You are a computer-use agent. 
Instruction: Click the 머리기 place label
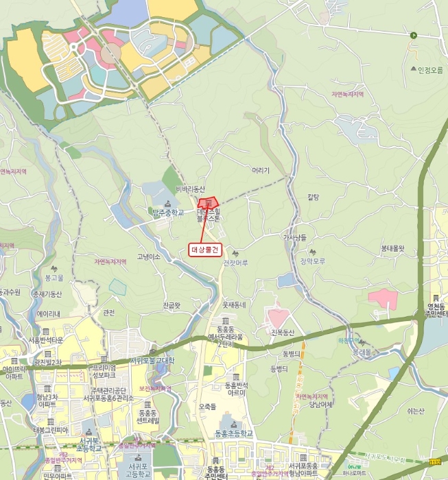tap(261, 170)
